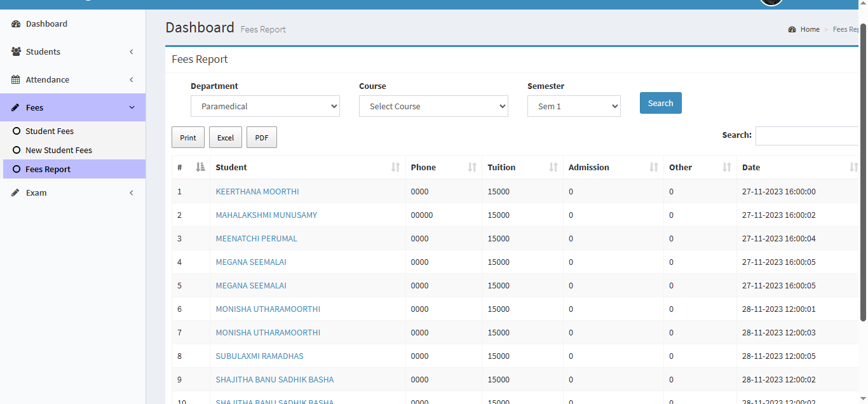Click the Exam pencil icon in sidebar

coord(16,193)
